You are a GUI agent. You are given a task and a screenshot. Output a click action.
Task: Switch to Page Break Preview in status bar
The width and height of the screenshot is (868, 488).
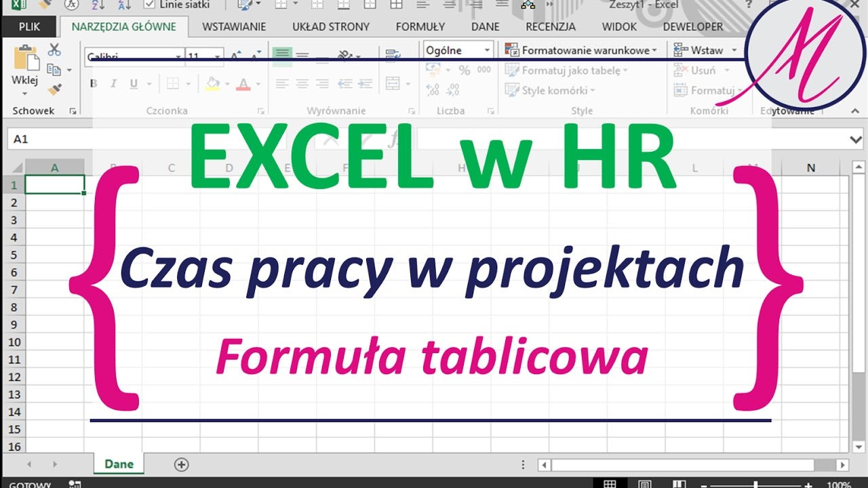point(680,484)
